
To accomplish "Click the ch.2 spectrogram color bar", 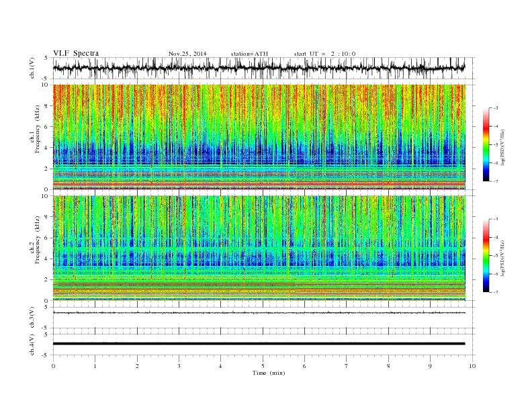I will pos(486,255).
